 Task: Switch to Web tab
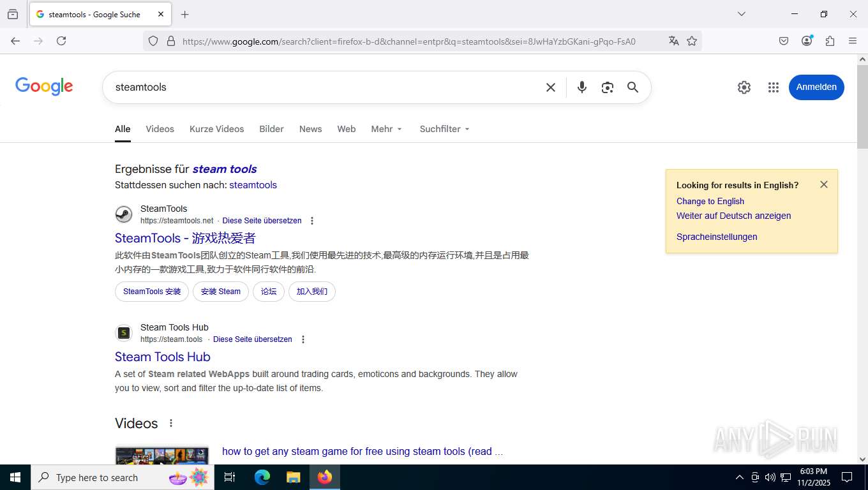[x=347, y=129]
